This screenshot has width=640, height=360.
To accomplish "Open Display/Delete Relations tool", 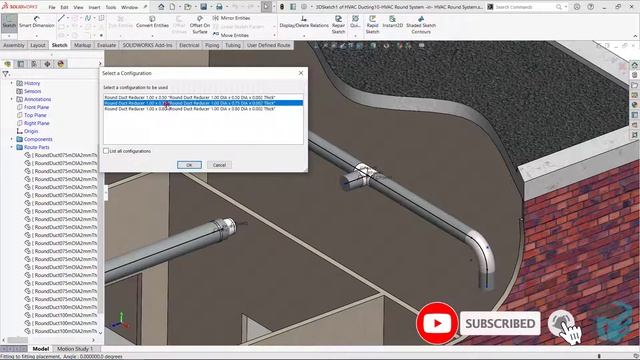I will tap(304, 22).
